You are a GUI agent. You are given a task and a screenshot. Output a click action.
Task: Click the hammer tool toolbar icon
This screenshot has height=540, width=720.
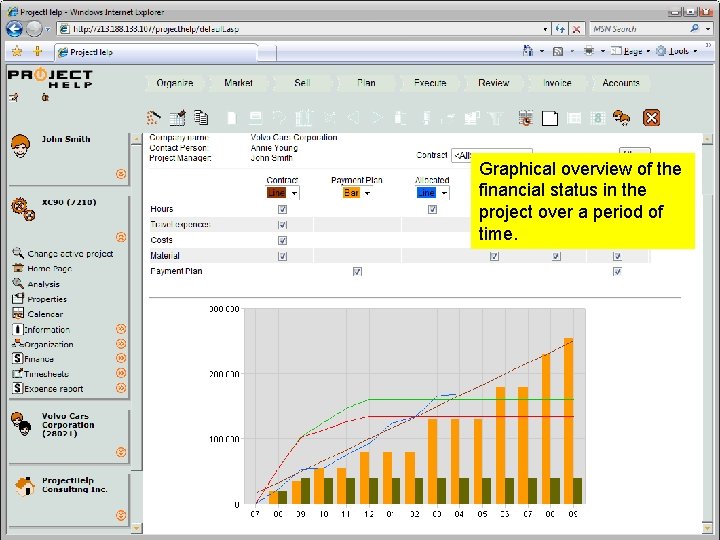tap(153, 118)
